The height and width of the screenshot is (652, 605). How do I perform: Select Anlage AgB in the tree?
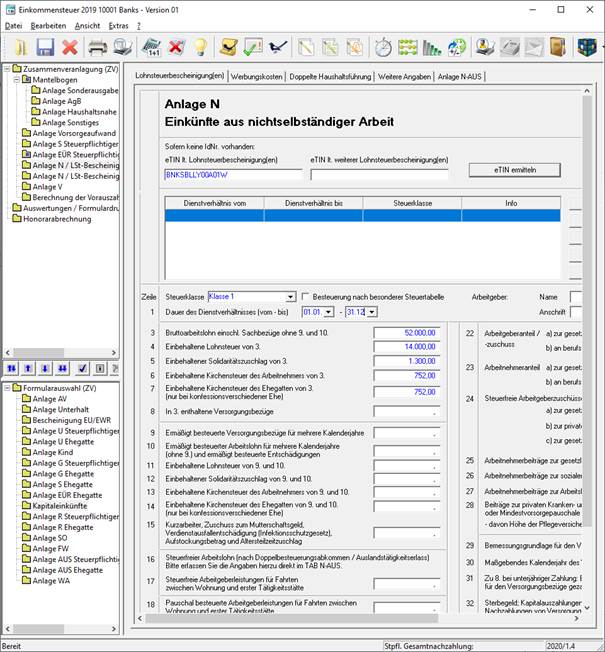61,101
